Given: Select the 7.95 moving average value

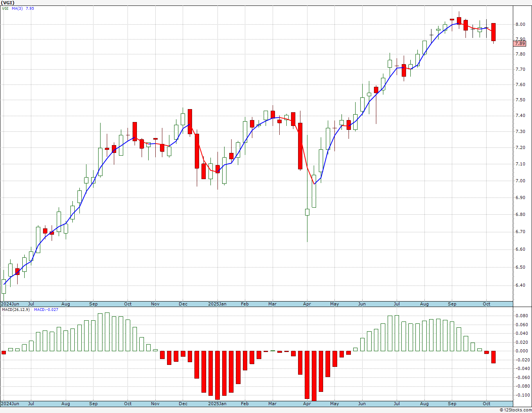Looking at the screenshot, I should coord(30,8).
